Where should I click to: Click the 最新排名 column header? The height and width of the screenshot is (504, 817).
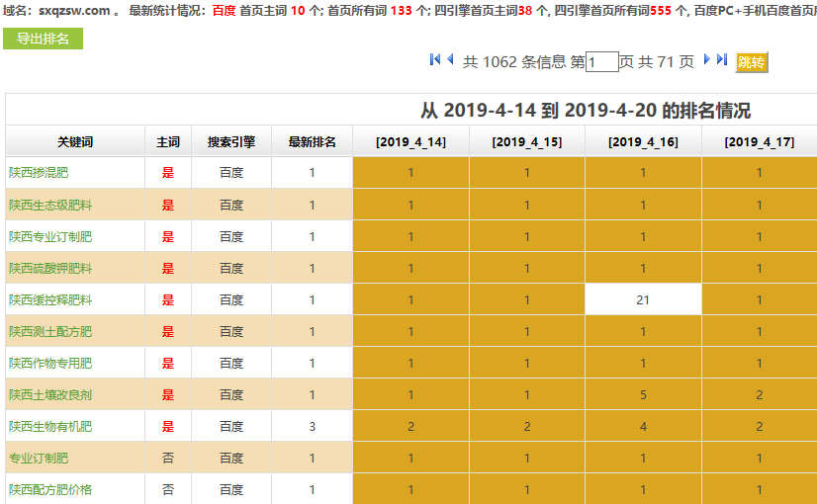point(312,142)
